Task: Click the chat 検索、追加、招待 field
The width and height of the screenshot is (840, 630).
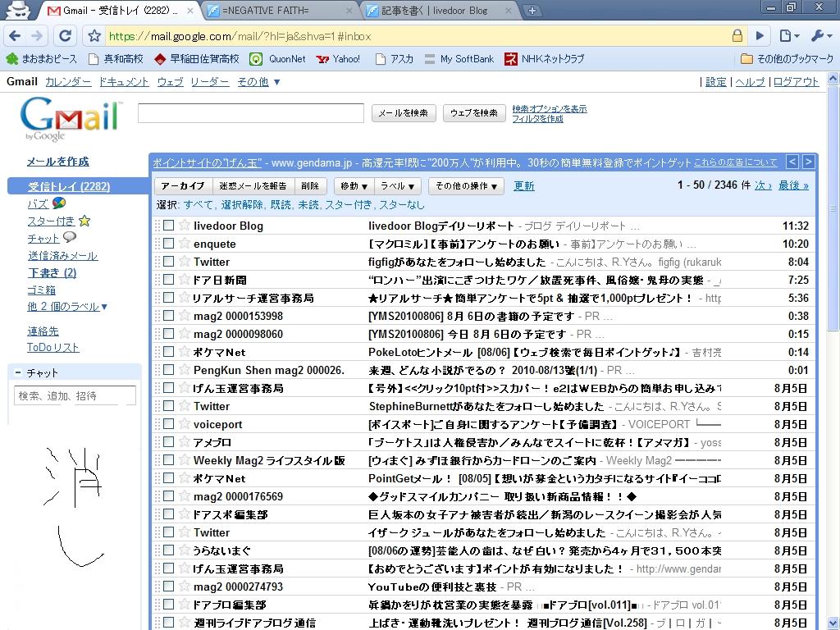Action: tap(75, 395)
